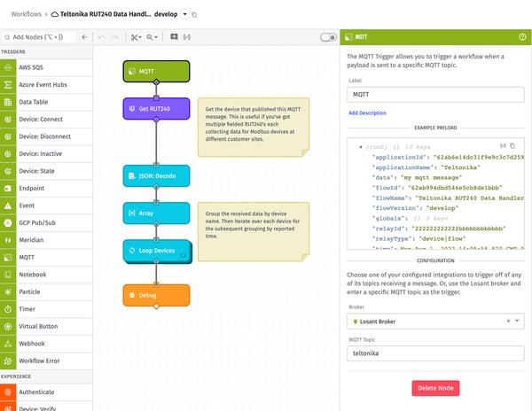Open the zoom options dropdown
The height and width of the screenshot is (411, 532).
(152, 37)
